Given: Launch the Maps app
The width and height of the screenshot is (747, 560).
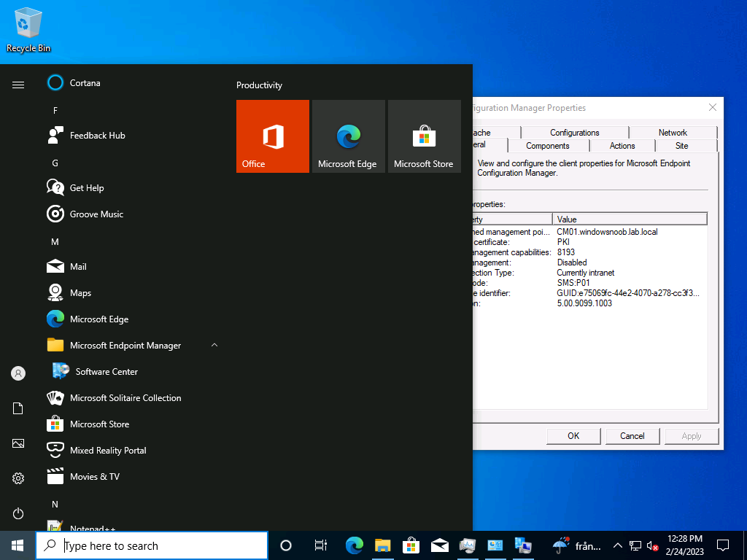Looking at the screenshot, I should click(x=133, y=293).
